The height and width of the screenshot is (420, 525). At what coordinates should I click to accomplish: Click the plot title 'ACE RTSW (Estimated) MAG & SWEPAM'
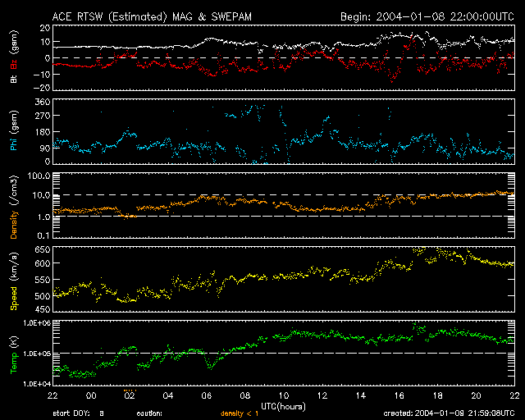pos(152,16)
